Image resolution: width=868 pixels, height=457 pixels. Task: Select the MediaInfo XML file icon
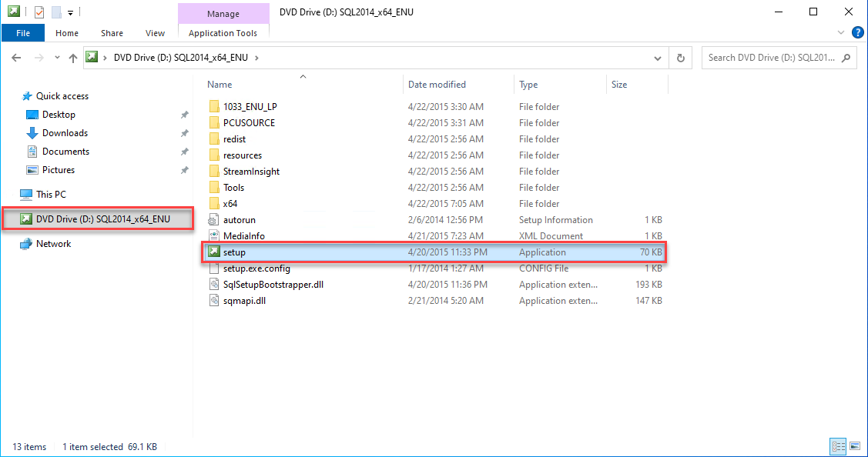213,236
